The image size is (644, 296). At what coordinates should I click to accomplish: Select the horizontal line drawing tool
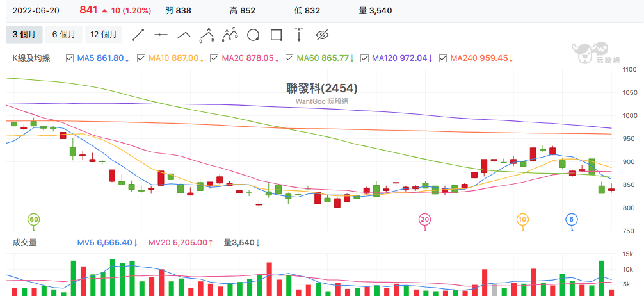pos(161,35)
